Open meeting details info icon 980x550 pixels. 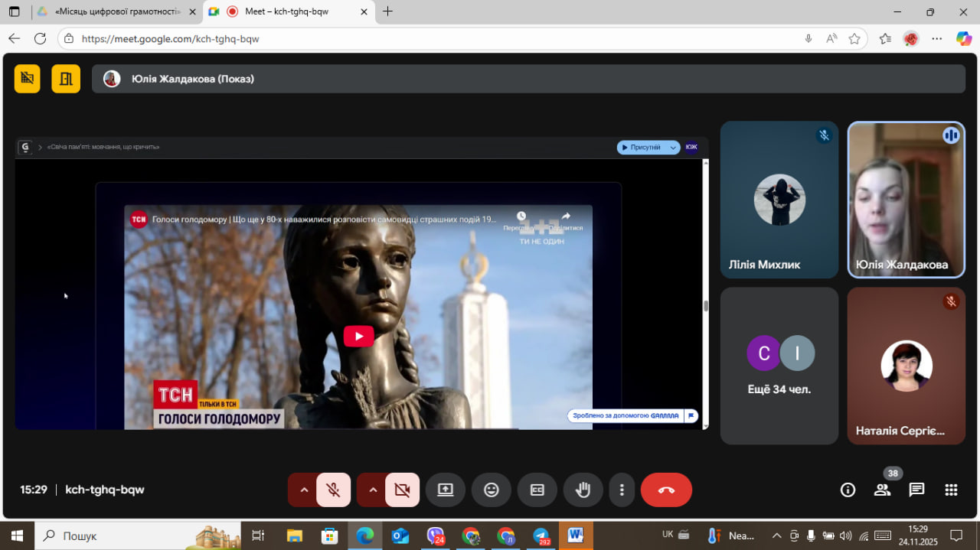coord(848,490)
